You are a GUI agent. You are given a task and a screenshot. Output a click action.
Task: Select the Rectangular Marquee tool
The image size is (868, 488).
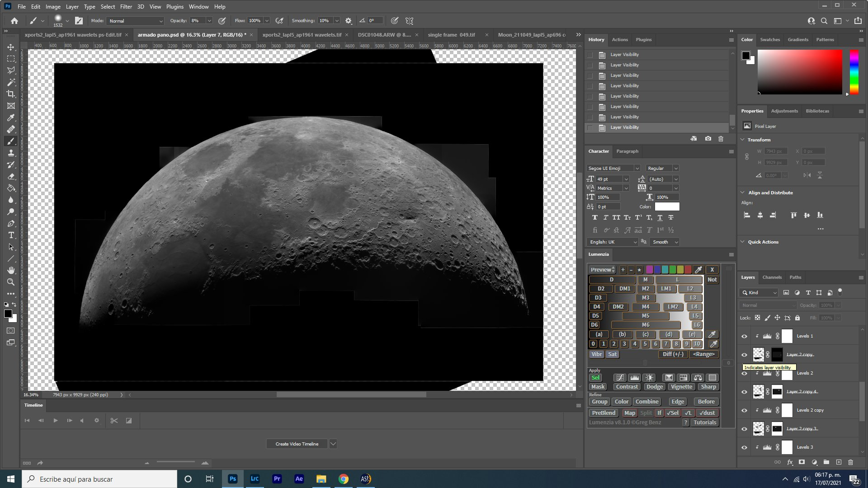[11, 59]
